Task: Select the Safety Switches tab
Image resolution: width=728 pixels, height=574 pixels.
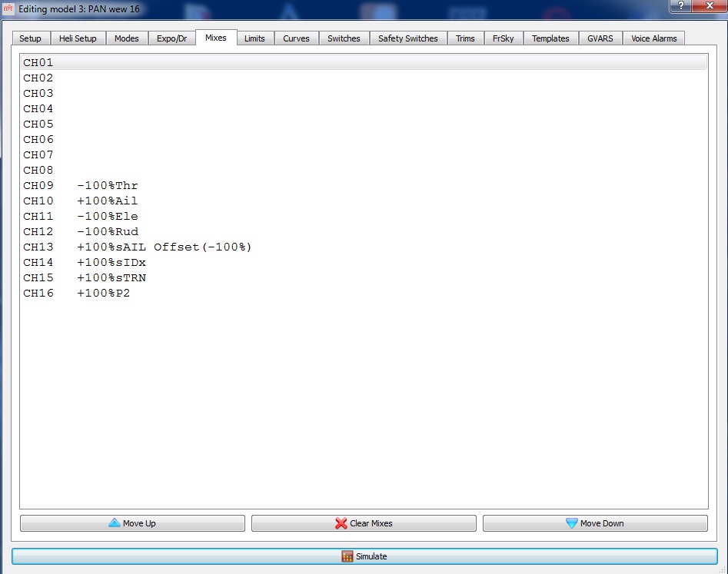Action: [407, 38]
